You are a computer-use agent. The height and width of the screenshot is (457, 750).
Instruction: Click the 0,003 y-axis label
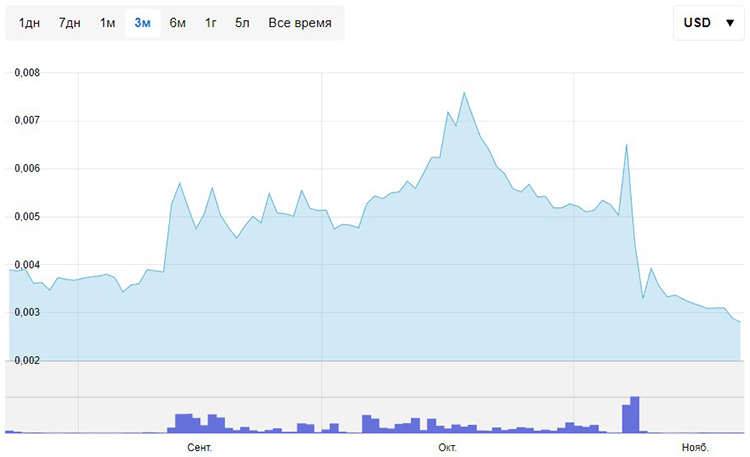(x=27, y=312)
